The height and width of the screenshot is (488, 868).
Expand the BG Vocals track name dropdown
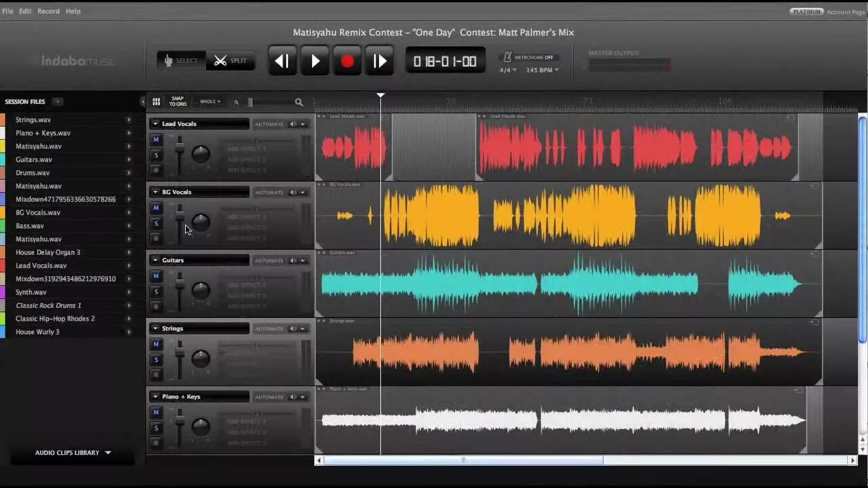pyautogui.click(x=155, y=192)
